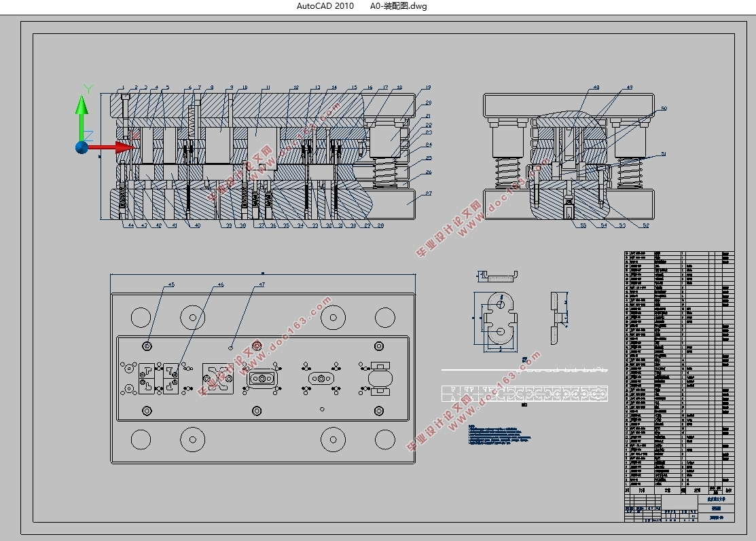Select part balloon number 39
756x541 pixels.
coord(229,225)
